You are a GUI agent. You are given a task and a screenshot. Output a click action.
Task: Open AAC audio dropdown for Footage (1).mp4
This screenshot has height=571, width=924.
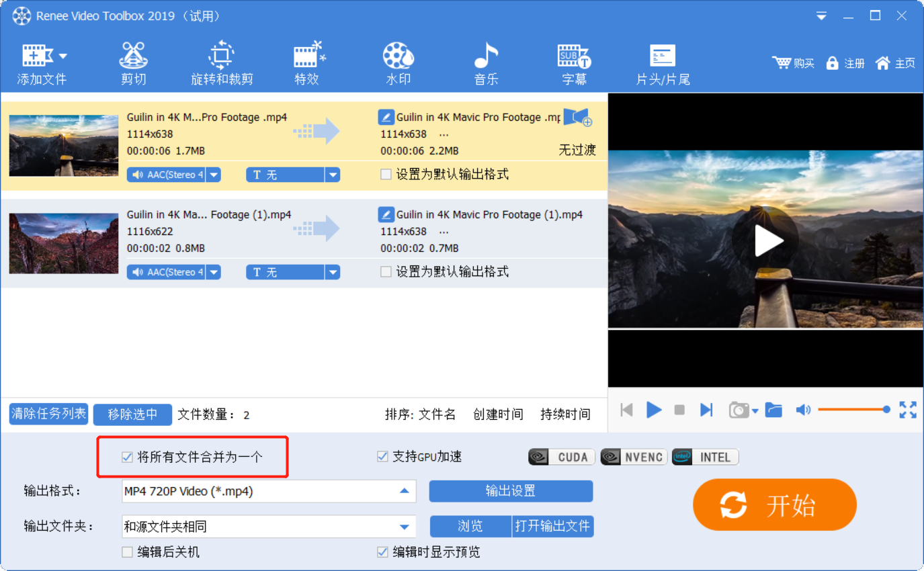tap(213, 272)
